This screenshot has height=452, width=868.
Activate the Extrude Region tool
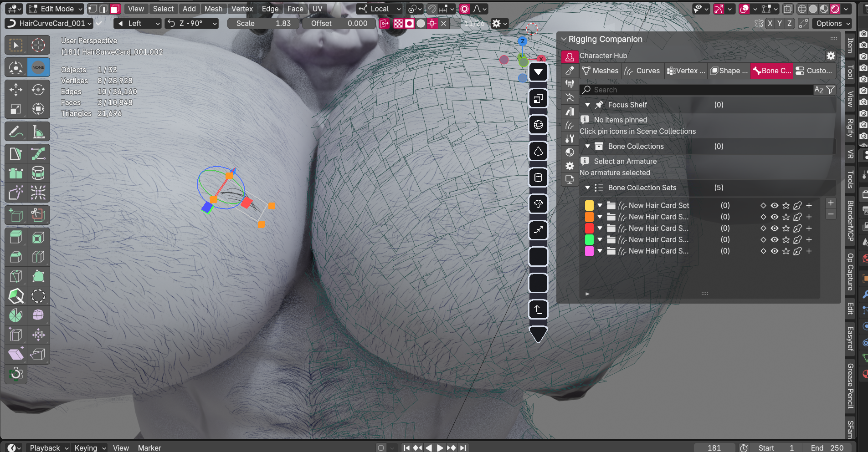pyautogui.click(x=16, y=237)
